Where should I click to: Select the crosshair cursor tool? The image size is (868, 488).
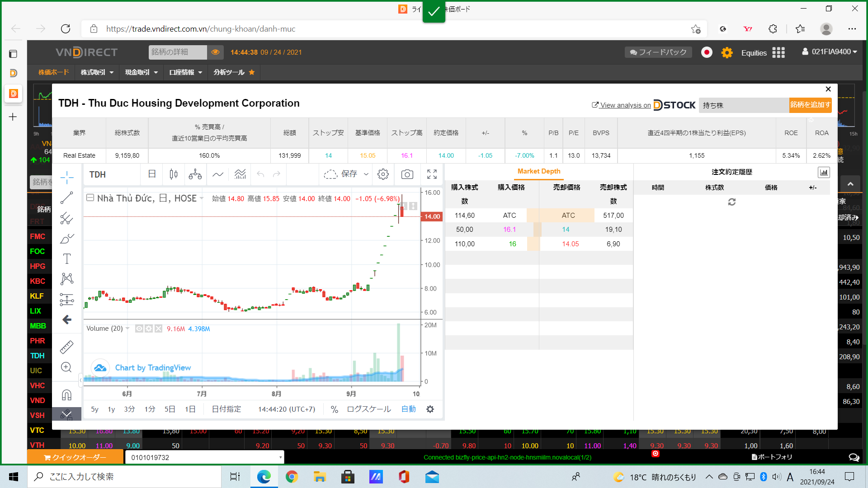(67, 178)
